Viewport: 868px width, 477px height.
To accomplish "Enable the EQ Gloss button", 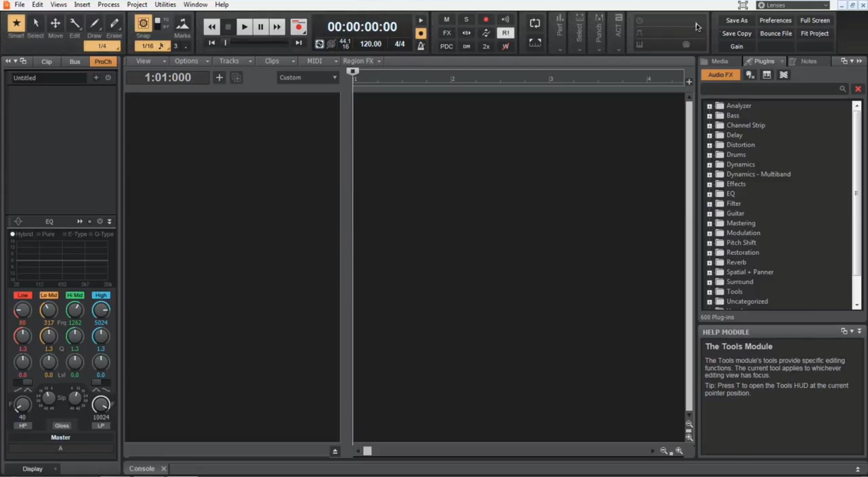I will click(x=62, y=426).
